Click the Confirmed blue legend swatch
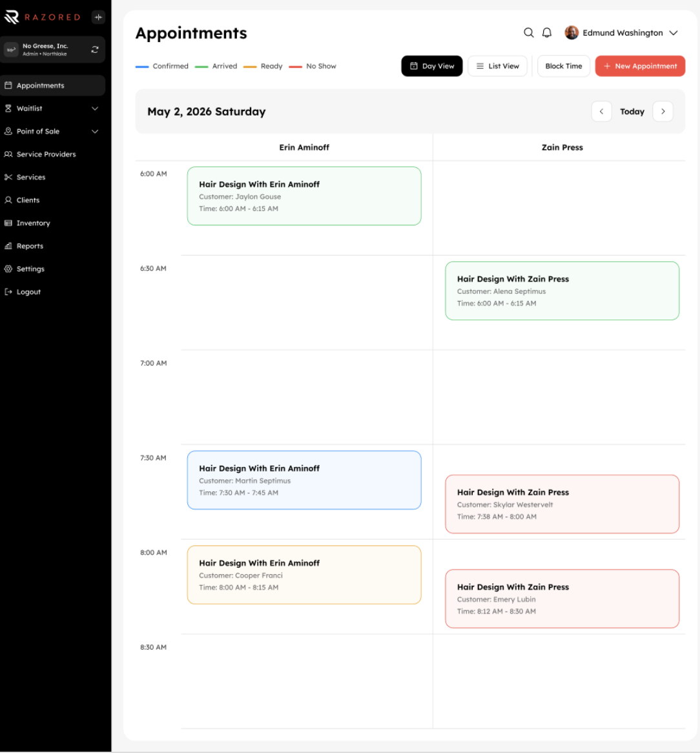Viewport: 700px width, 753px height. (142, 67)
